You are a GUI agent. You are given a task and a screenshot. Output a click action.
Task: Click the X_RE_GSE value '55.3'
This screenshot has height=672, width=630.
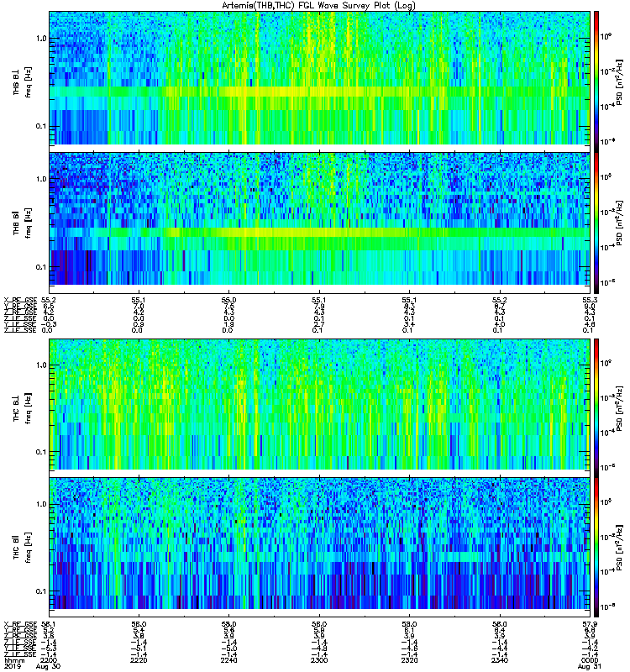click(x=590, y=300)
